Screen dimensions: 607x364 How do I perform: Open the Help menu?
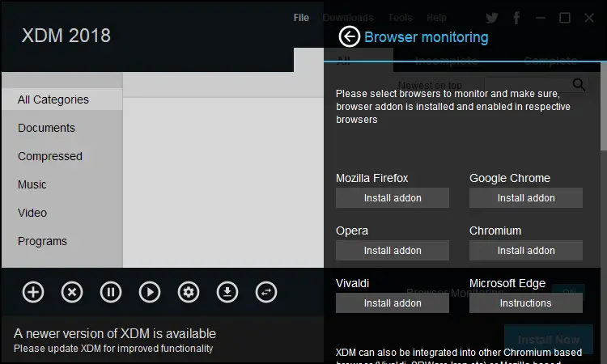(437, 18)
